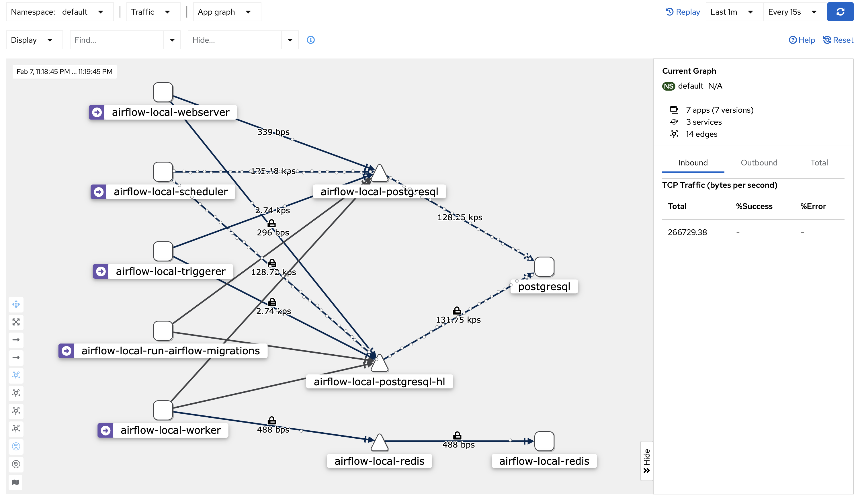This screenshot has height=504, width=860.
Task: Click the 339 bps edge label
Action: point(273,132)
